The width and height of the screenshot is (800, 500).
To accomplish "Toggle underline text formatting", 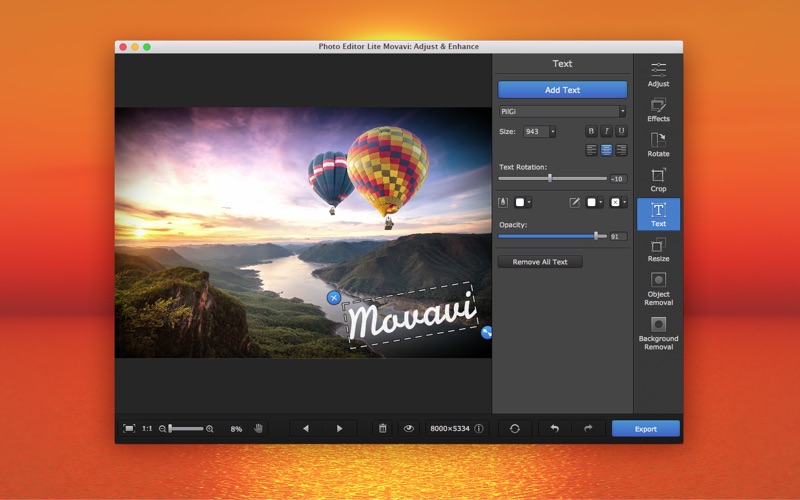I will tap(621, 131).
